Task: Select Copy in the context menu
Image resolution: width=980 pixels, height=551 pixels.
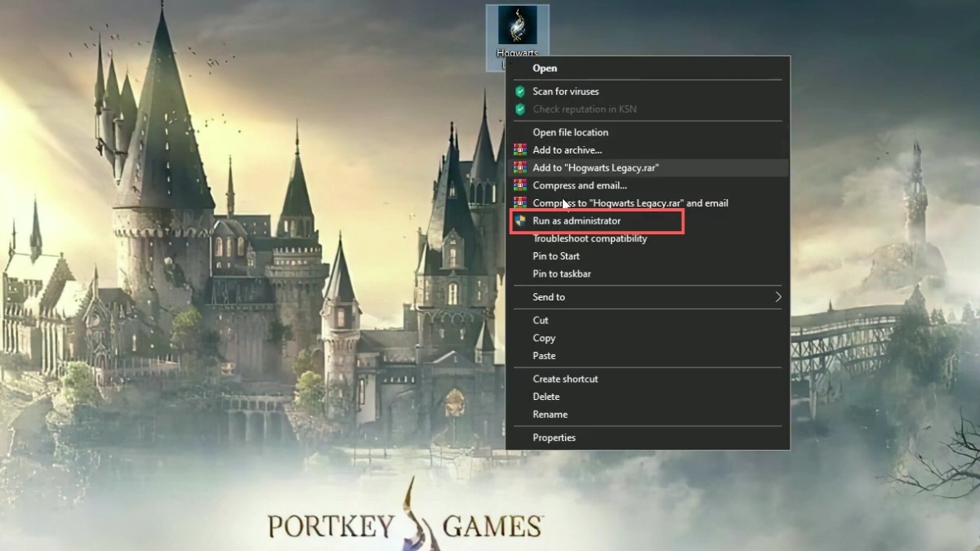Action: click(544, 338)
